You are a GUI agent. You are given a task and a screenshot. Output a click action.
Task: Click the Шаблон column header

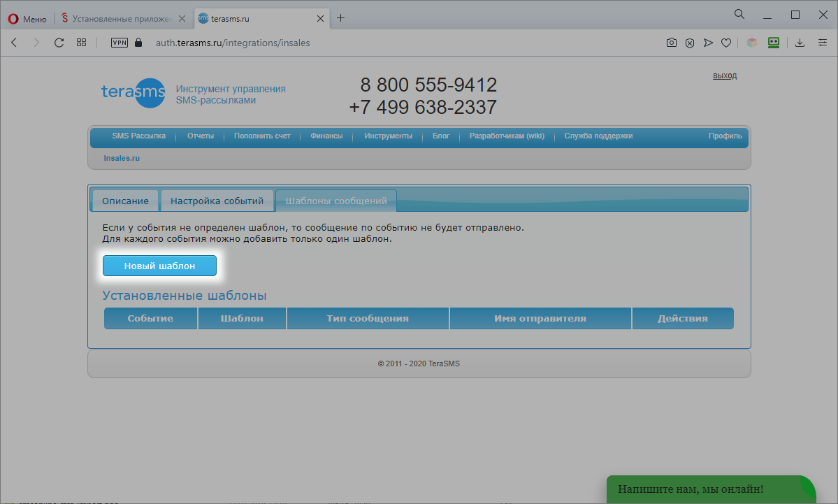(x=242, y=318)
